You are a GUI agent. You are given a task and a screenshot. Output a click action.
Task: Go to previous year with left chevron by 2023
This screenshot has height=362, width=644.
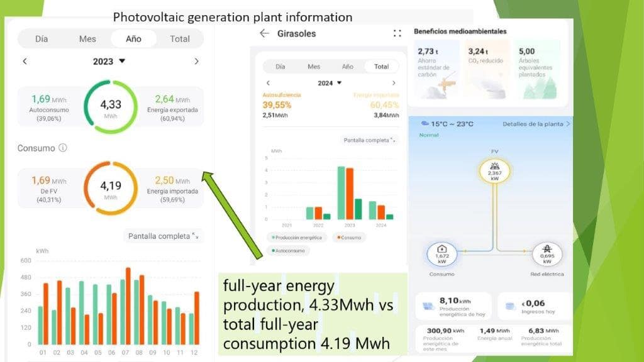pyautogui.click(x=25, y=62)
